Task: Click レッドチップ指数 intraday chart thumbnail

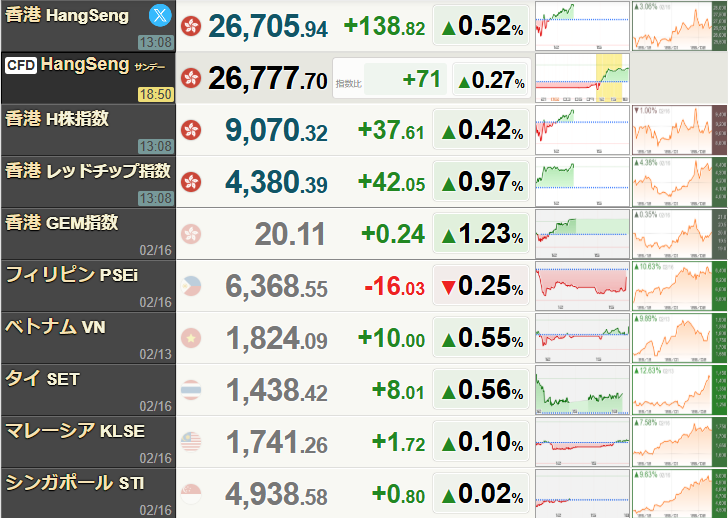Action: pos(582,182)
